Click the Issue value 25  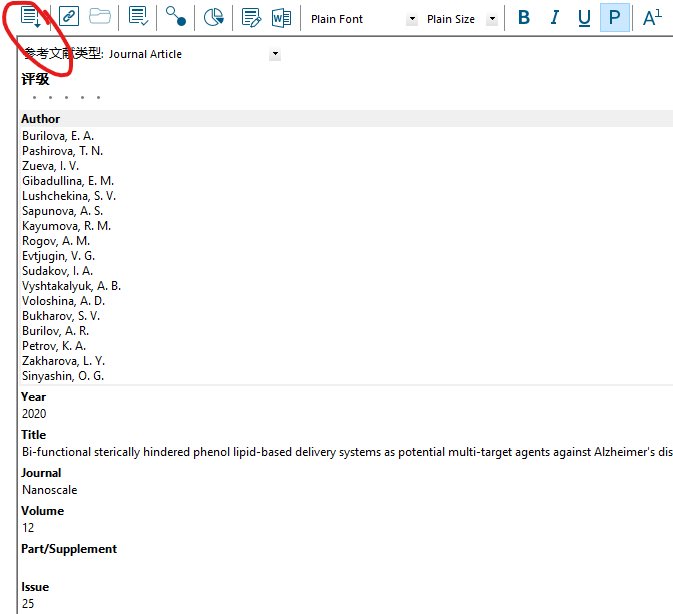(x=28, y=604)
